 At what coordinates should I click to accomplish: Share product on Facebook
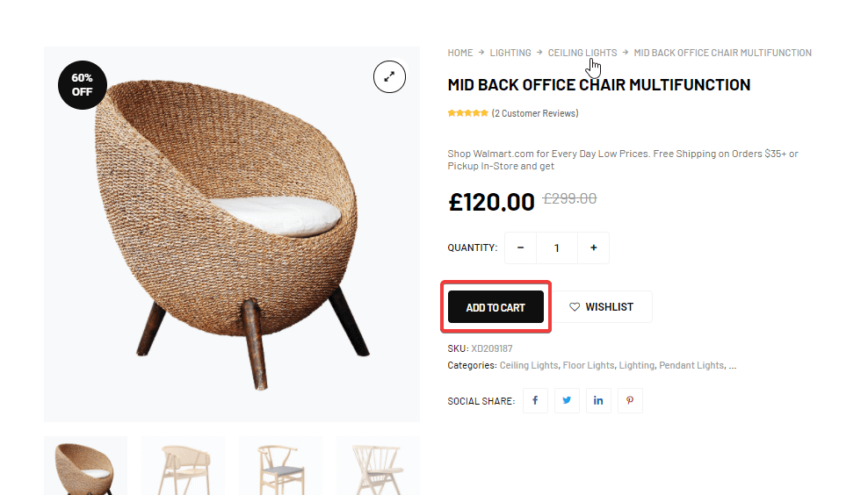[x=535, y=400]
